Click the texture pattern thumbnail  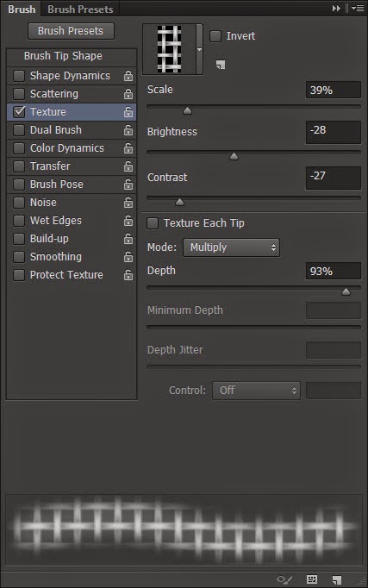point(170,49)
